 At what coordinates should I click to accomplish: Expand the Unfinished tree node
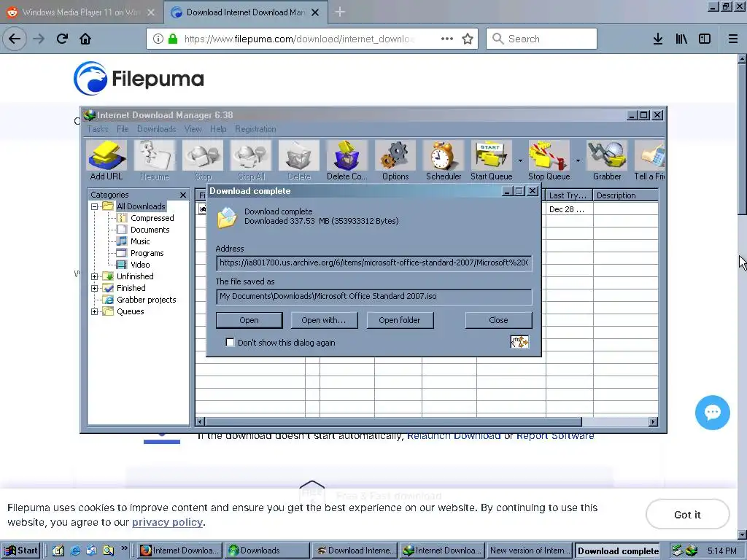94,276
